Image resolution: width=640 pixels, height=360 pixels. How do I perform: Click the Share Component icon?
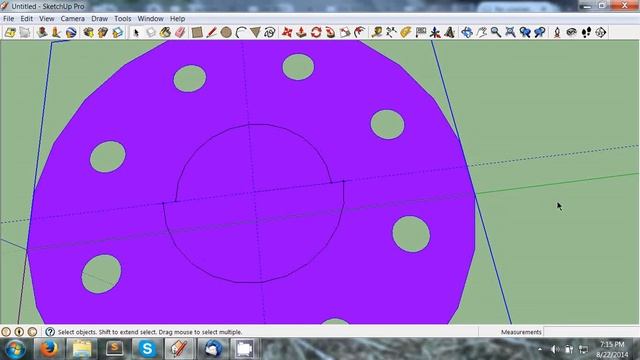click(118, 32)
